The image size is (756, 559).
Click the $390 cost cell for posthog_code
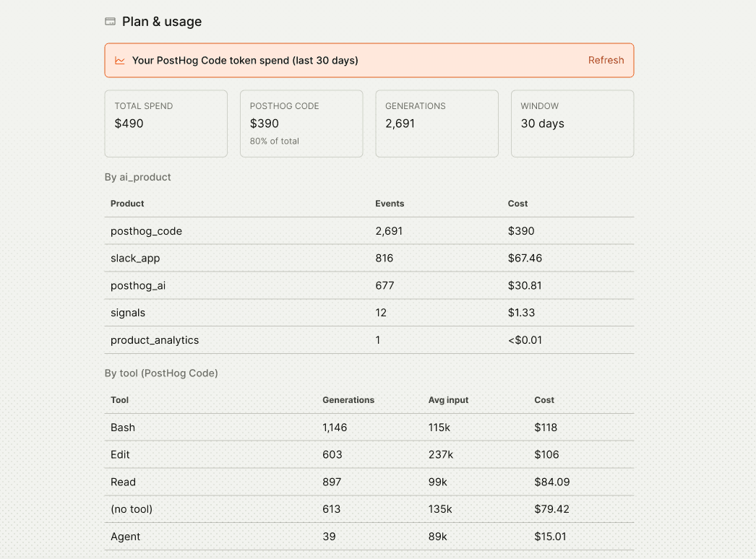click(520, 231)
